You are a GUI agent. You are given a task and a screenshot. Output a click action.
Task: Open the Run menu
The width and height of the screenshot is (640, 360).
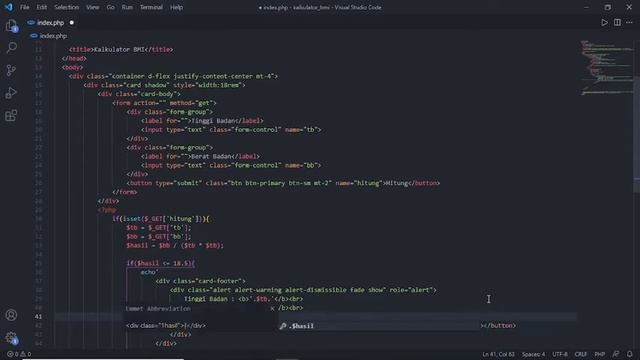[x=127, y=7]
